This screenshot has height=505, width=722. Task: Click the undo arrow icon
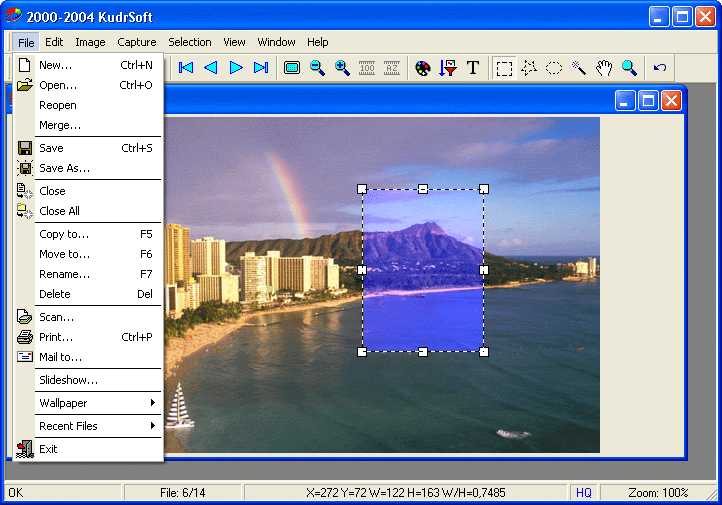point(660,68)
